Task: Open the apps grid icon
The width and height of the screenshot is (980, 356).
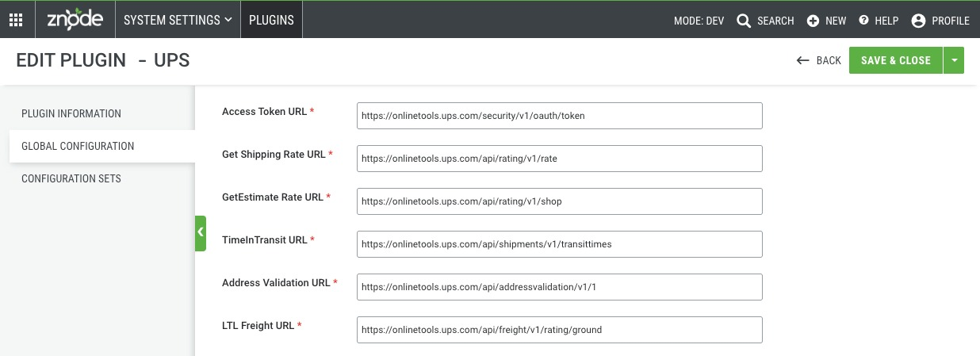Action: (x=16, y=21)
